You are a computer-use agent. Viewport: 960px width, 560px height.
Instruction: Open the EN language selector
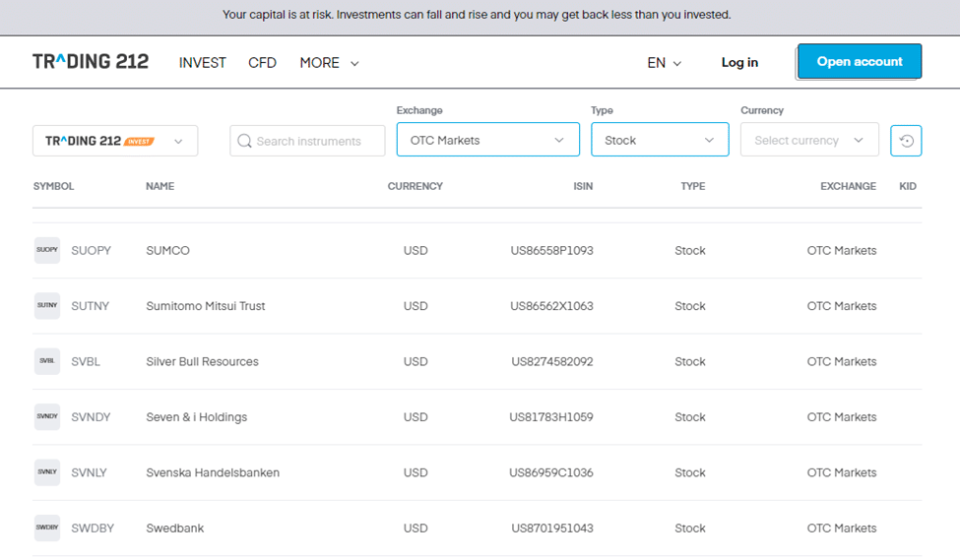(665, 63)
